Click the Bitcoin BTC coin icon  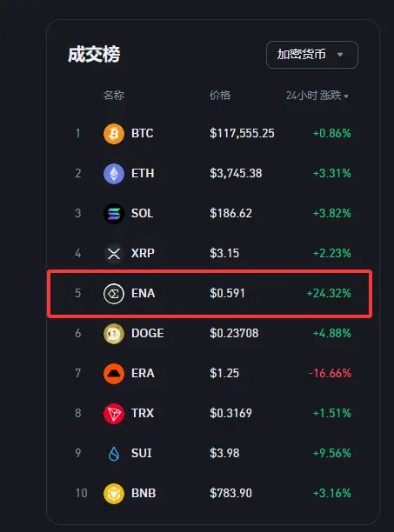114,133
